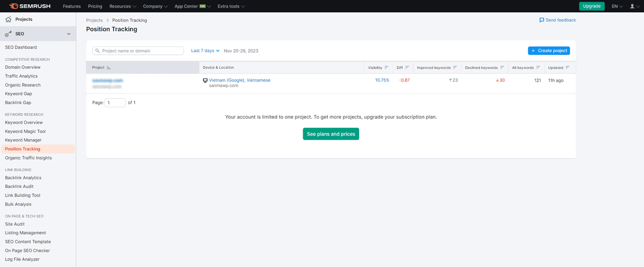Open the Features menu item
Image resolution: width=644 pixels, height=267 pixels.
pos(72,6)
